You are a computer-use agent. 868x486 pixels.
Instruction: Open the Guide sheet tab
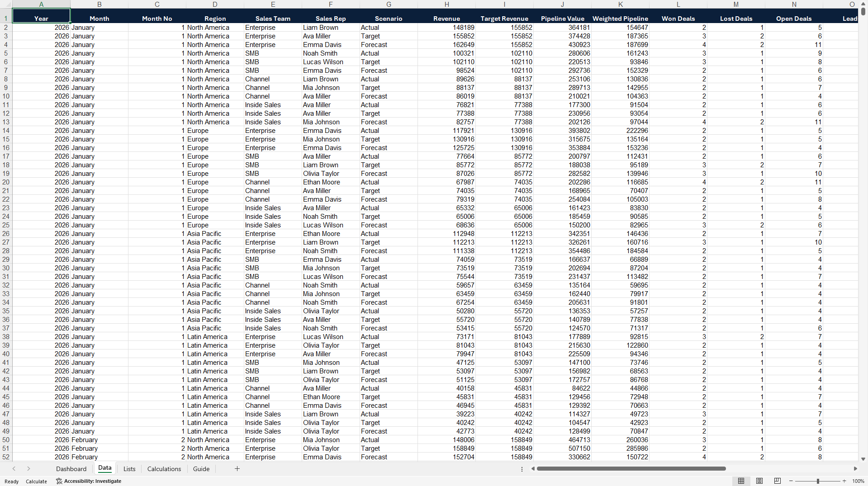pyautogui.click(x=201, y=469)
